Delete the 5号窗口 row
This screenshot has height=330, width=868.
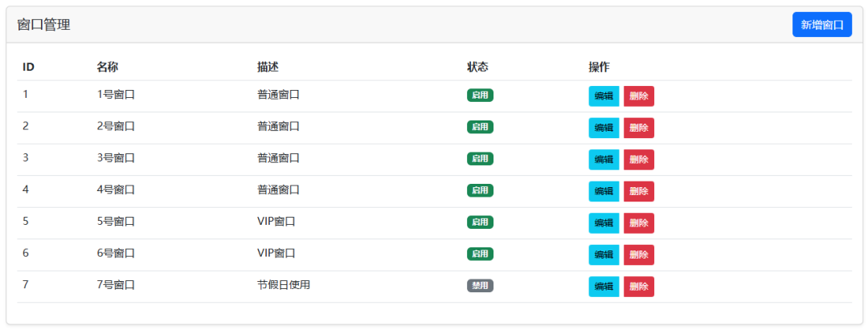[x=639, y=223]
